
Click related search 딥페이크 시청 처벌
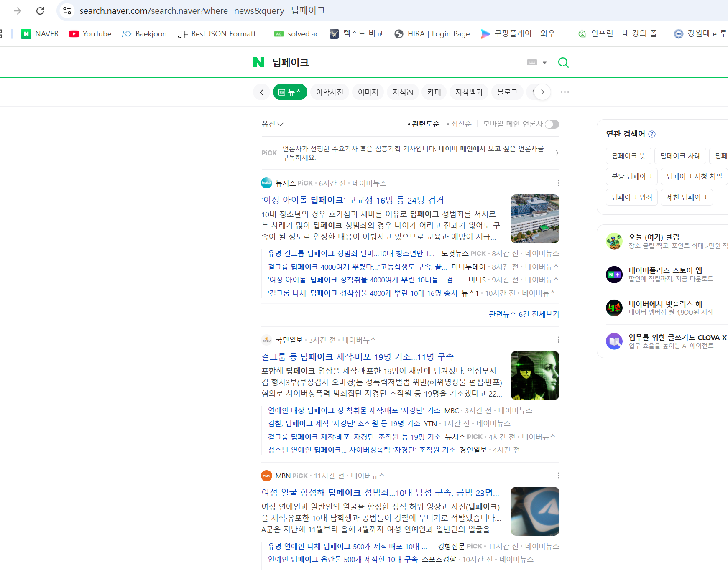(x=695, y=176)
